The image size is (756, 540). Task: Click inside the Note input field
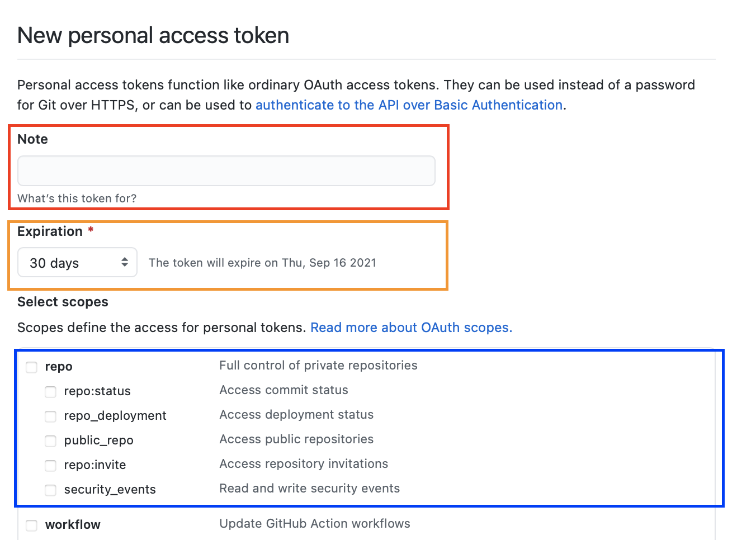(x=226, y=170)
